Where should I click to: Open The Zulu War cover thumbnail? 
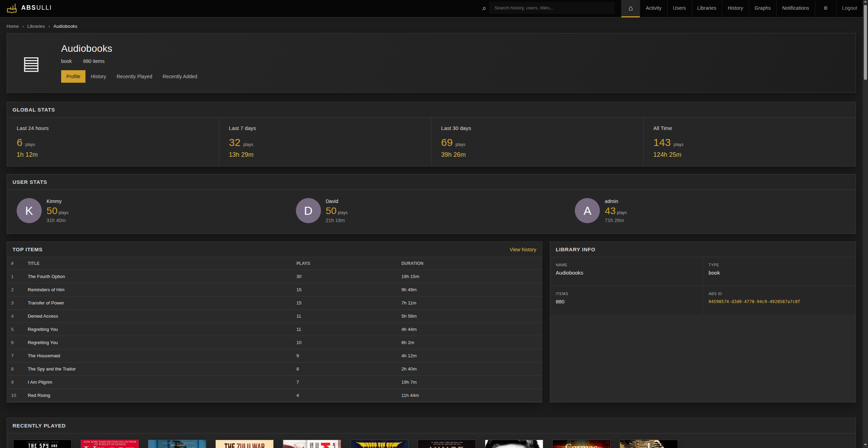(x=245, y=444)
